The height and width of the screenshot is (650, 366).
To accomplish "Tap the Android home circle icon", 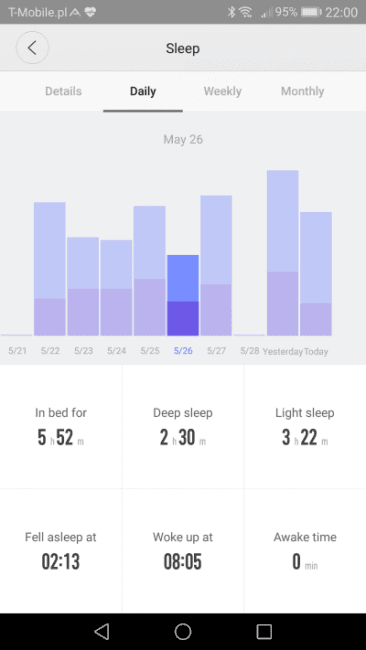I will pos(183,631).
